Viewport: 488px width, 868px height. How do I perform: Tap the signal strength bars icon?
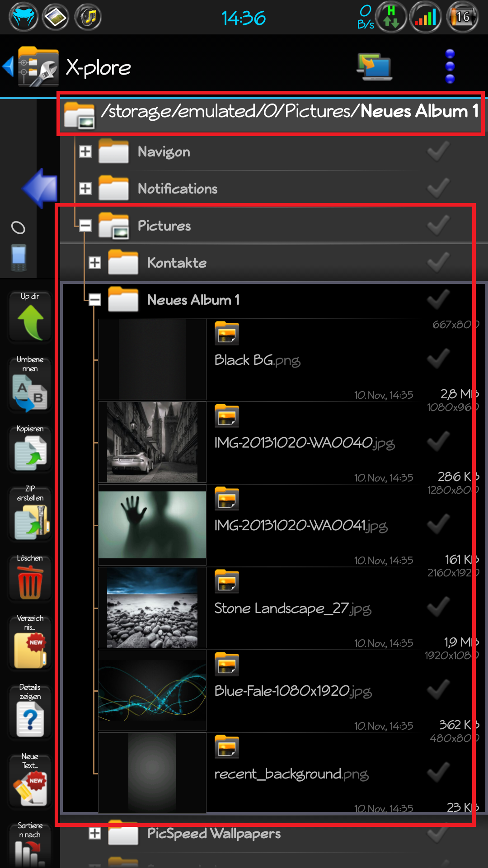point(425,17)
